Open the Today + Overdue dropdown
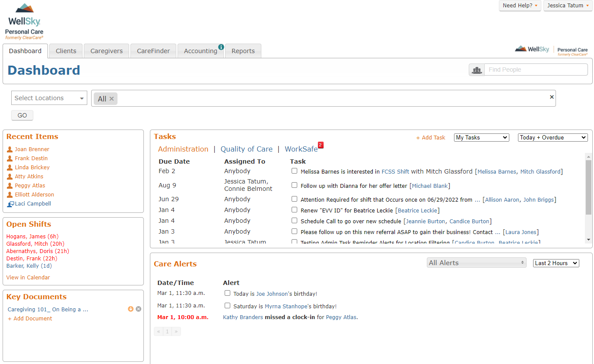The image size is (594, 364). pyautogui.click(x=553, y=137)
